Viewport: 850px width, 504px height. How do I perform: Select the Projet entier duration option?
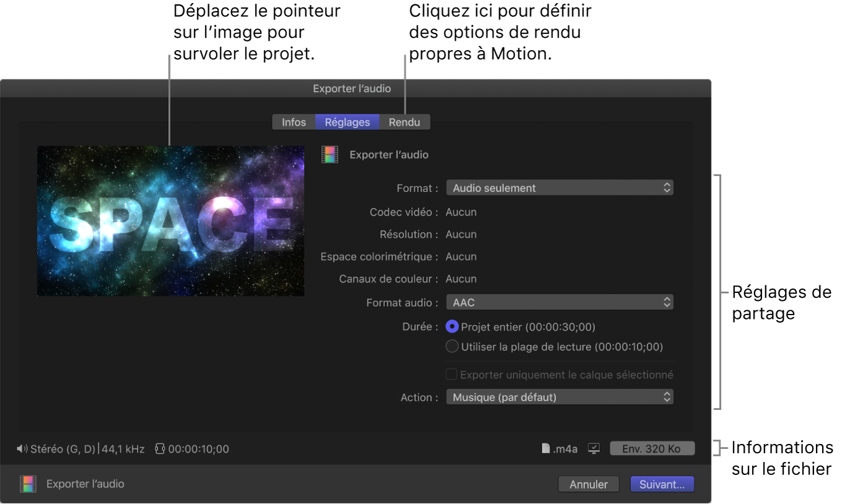tap(452, 326)
